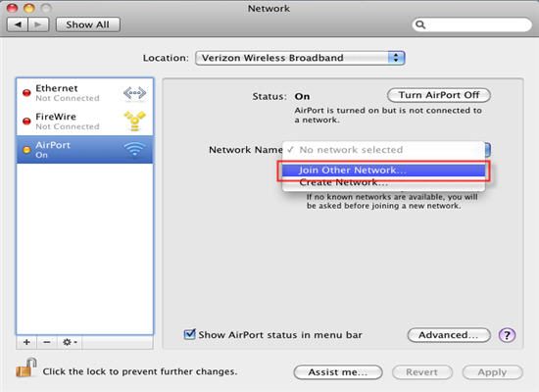Screen dimensions: 539x392
Task: Open help with the question mark button
Action: 507,335
